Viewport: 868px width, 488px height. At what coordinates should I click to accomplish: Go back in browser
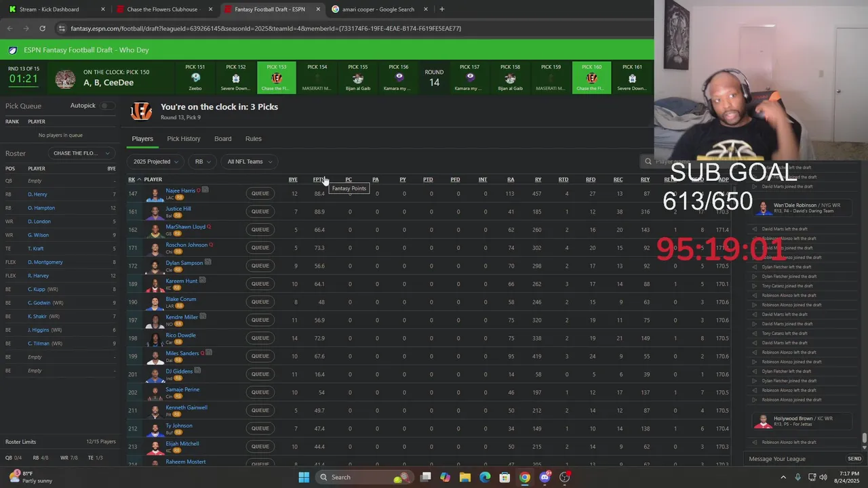click(x=9, y=28)
